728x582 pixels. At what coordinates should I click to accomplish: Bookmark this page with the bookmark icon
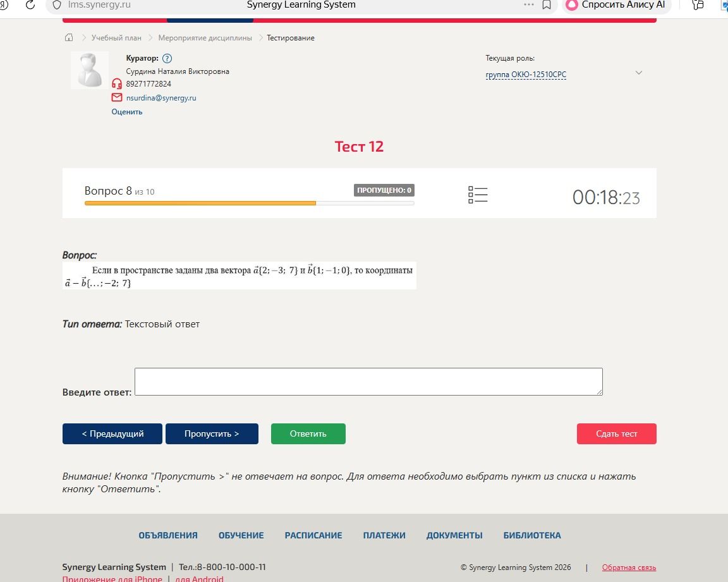547,5
